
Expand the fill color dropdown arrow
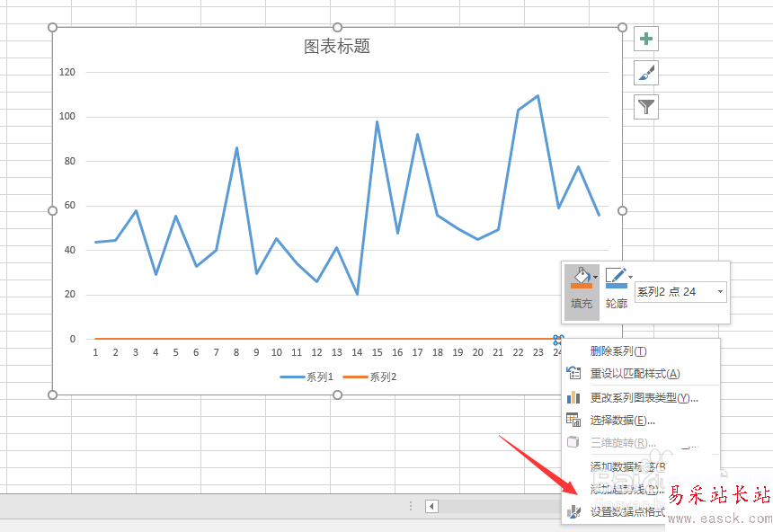[x=596, y=277]
